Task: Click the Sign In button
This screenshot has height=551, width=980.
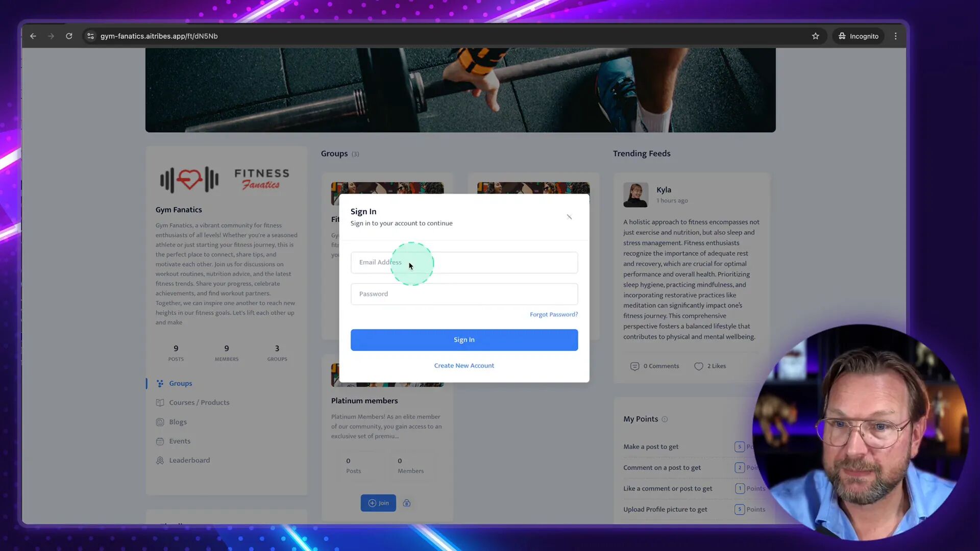Action: pyautogui.click(x=464, y=339)
